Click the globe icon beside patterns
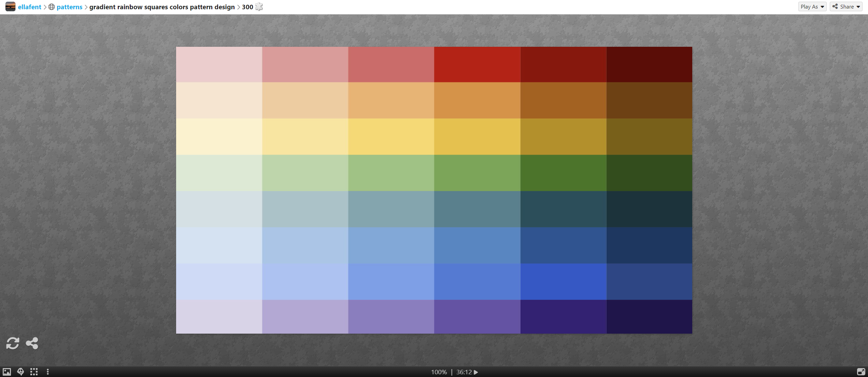Viewport: 868px width, 377px height. (52, 7)
